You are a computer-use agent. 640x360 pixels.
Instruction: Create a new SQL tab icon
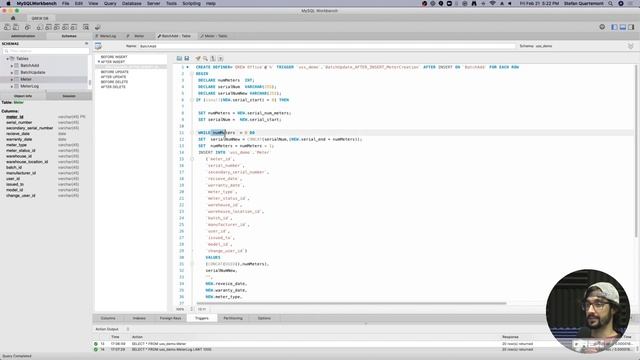click(7, 27)
